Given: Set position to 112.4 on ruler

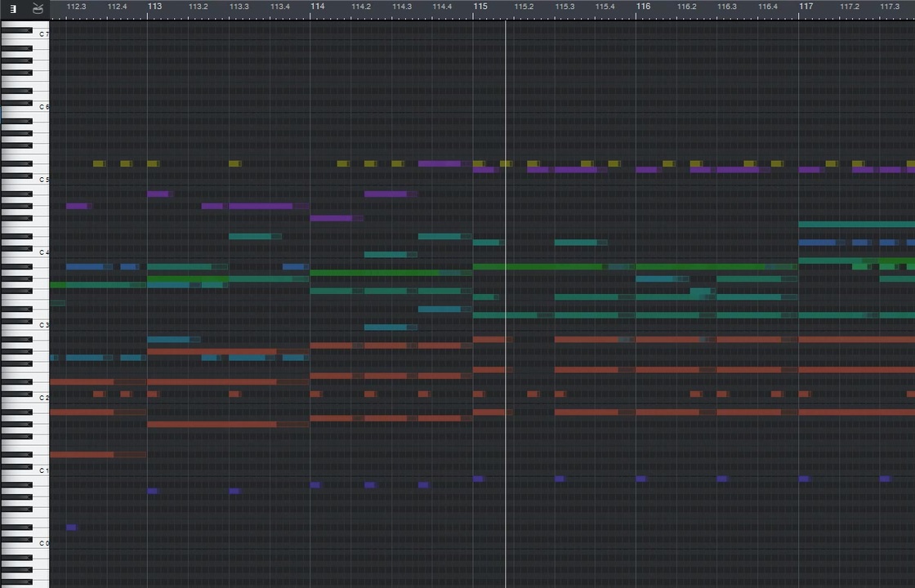Looking at the screenshot, I should tap(118, 7).
